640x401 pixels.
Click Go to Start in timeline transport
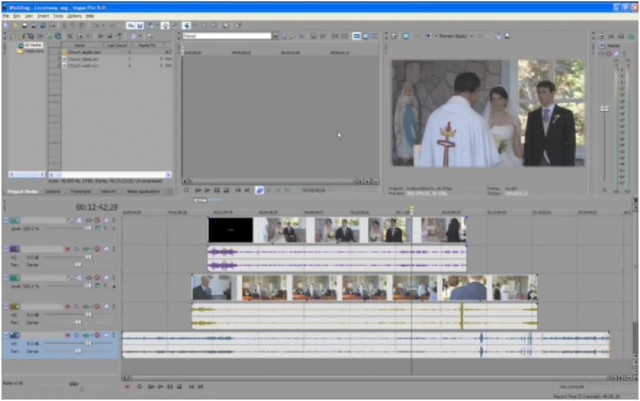191,387
